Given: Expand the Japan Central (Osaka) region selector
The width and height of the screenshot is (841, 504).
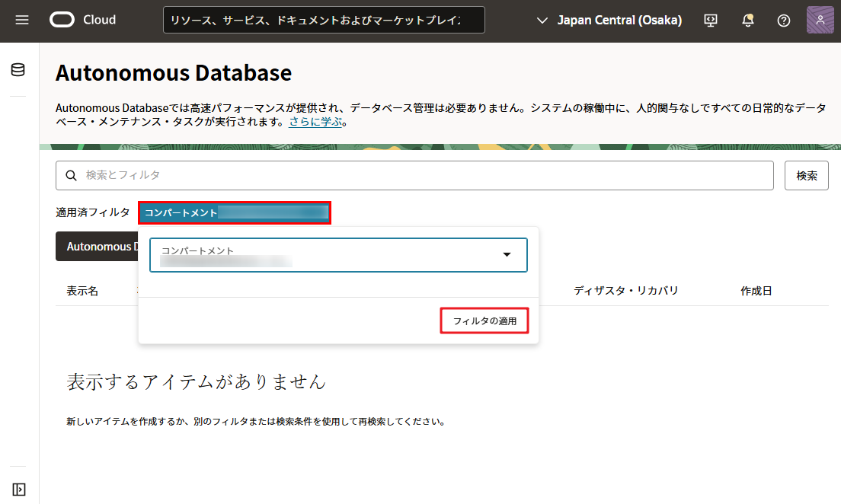Looking at the screenshot, I should (609, 21).
